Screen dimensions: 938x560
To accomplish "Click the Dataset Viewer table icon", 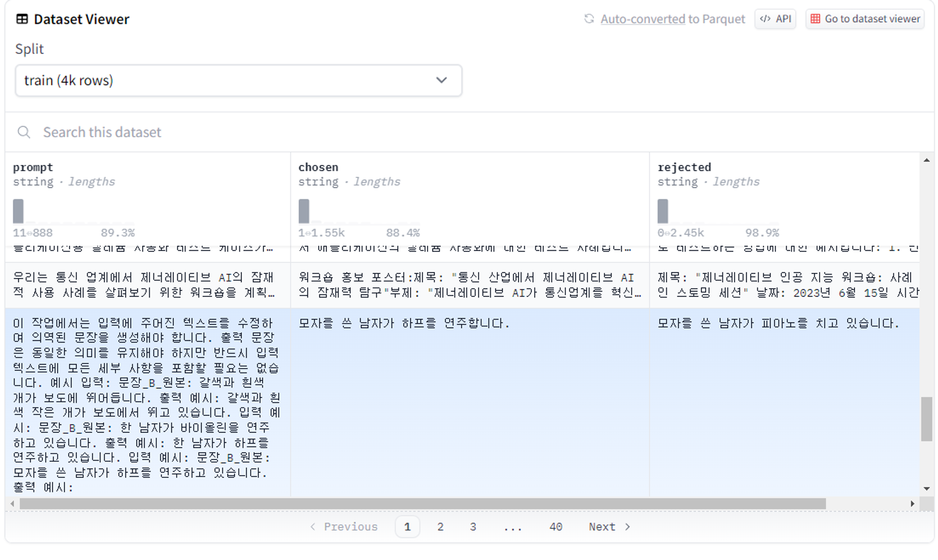I will click(22, 19).
